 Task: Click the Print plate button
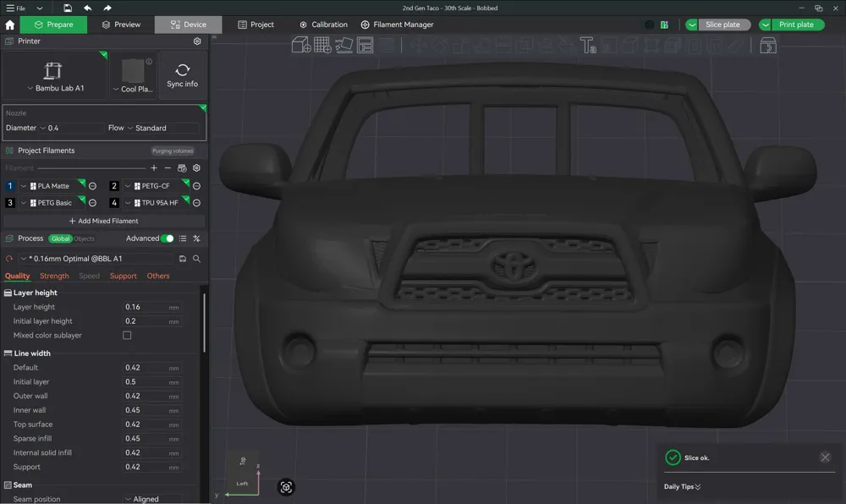click(796, 25)
